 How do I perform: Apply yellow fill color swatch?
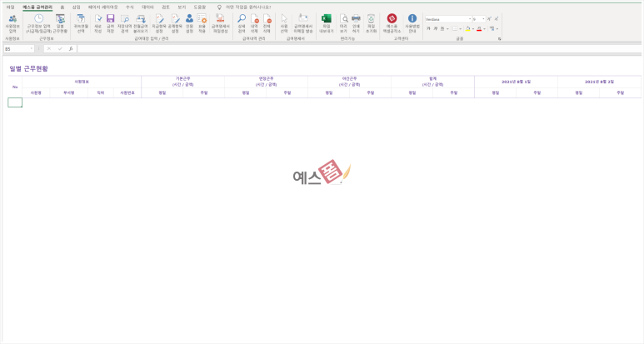click(x=468, y=28)
